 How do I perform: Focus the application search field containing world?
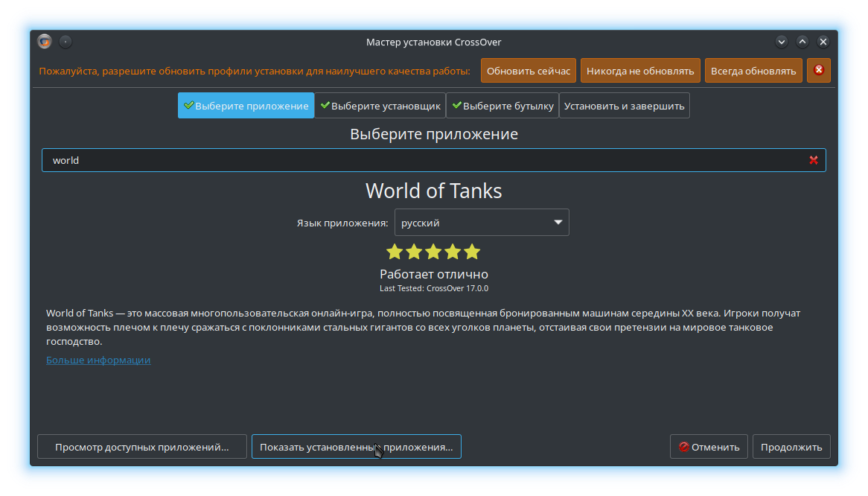(433, 160)
